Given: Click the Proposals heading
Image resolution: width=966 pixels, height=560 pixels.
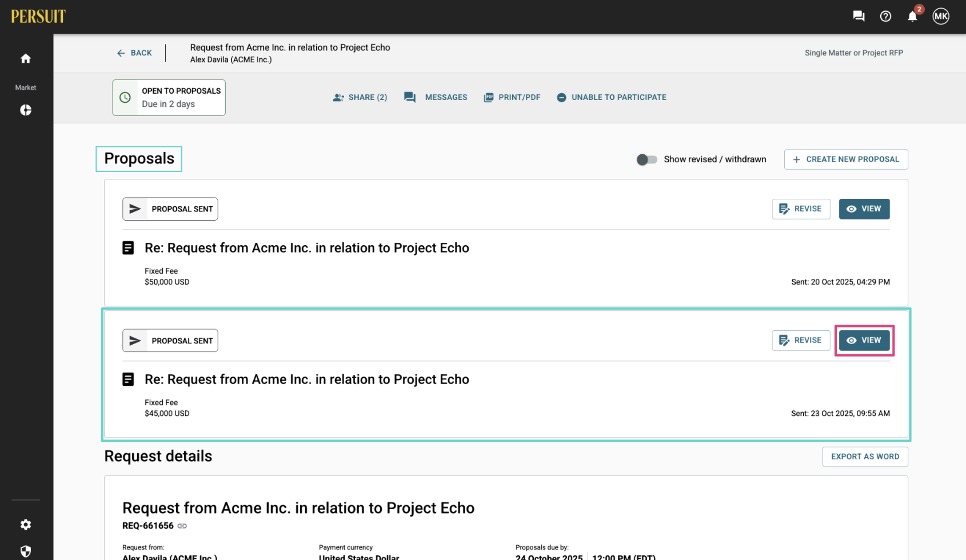Looking at the screenshot, I should coord(139,159).
